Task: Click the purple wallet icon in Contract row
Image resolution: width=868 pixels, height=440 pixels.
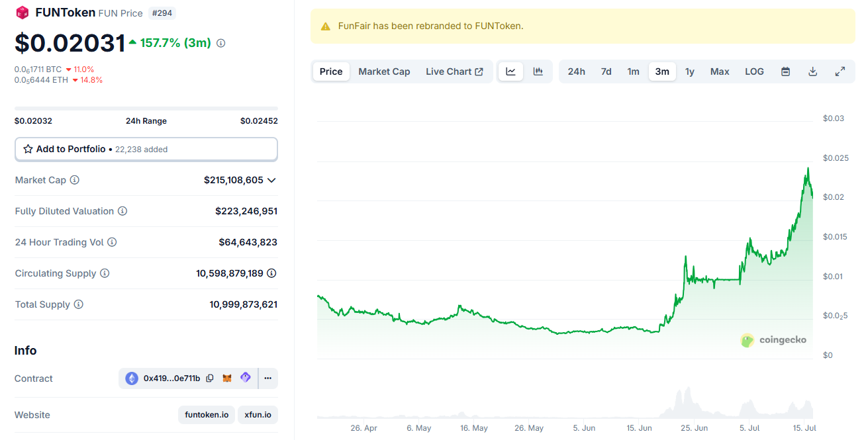Action: click(x=246, y=378)
